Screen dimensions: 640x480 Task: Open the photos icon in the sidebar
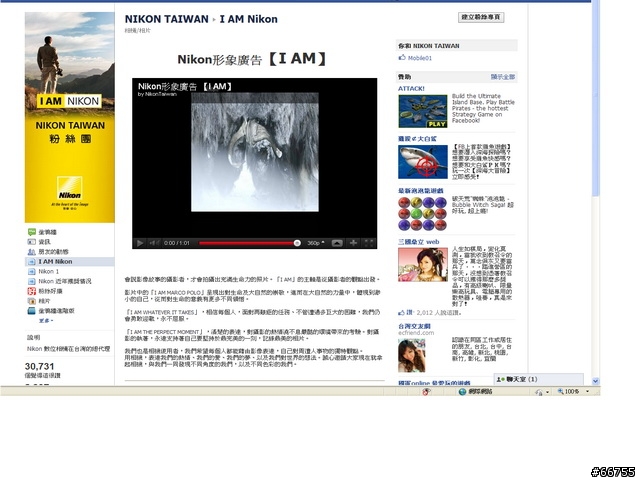coord(31,301)
